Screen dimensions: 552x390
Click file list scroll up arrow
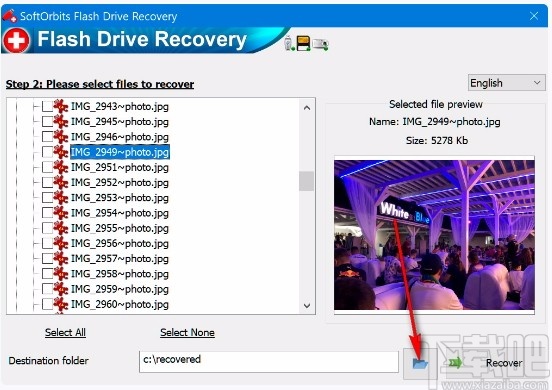pos(307,108)
